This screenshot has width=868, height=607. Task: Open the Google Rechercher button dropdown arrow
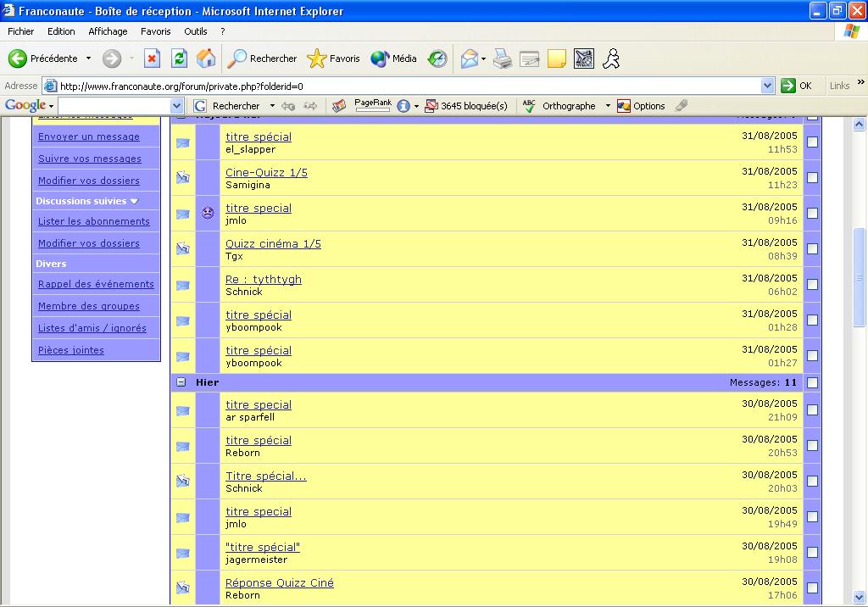point(272,106)
